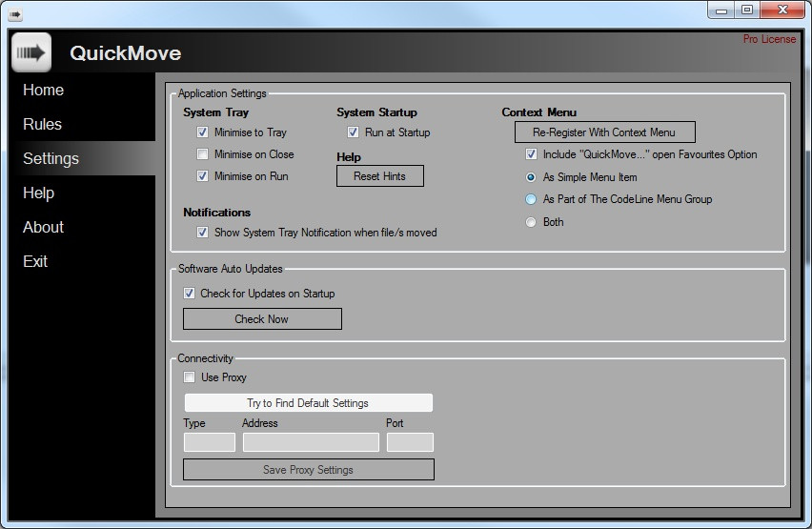
Task: Click the proxy Port input field
Action: click(x=410, y=442)
